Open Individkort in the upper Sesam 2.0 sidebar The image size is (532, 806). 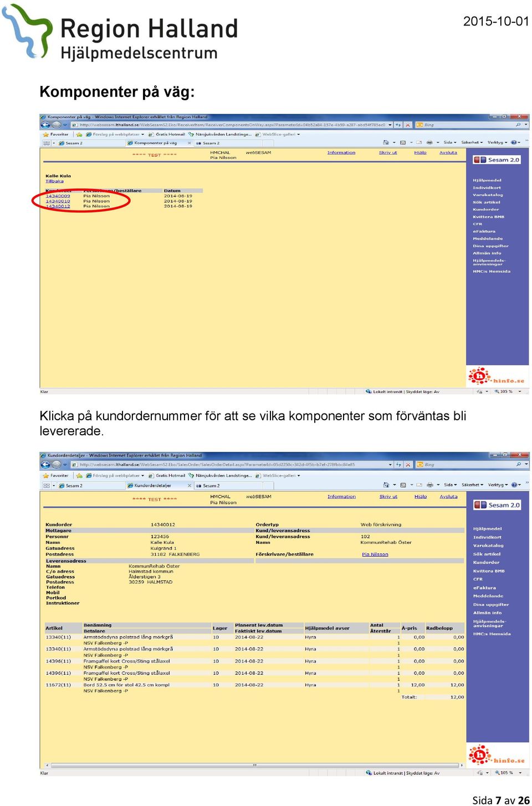click(487, 187)
